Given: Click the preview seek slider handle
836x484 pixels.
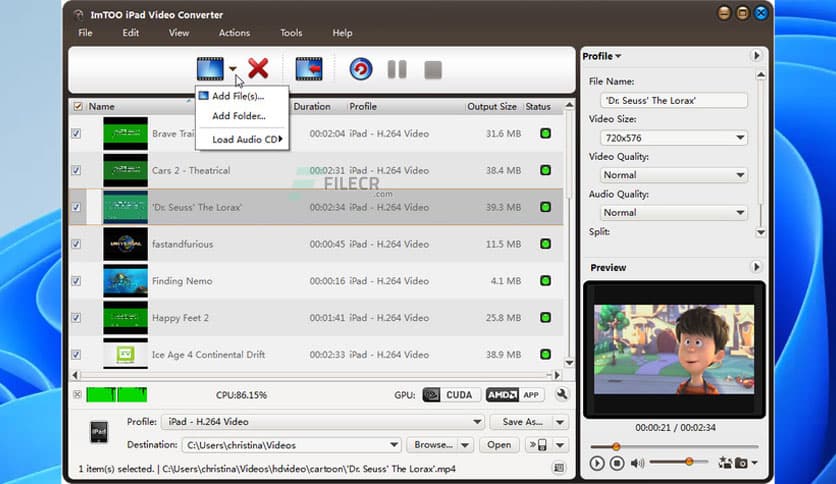Looking at the screenshot, I should pos(616,446).
